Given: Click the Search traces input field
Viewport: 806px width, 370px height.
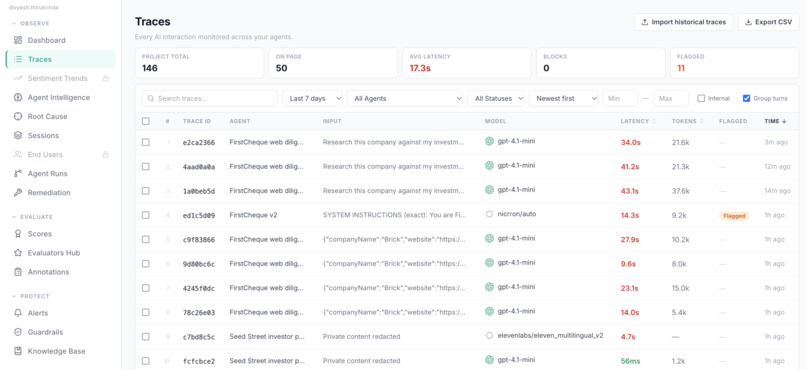Looking at the screenshot, I should tap(210, 98).
